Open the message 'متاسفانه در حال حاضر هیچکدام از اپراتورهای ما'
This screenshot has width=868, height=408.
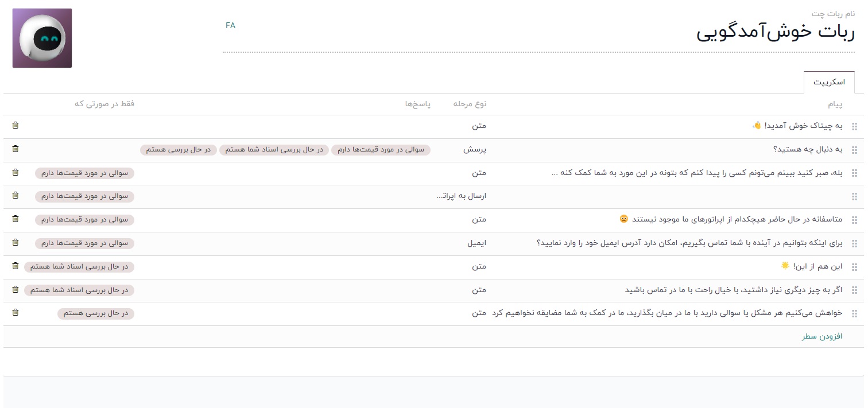[731, 220]
